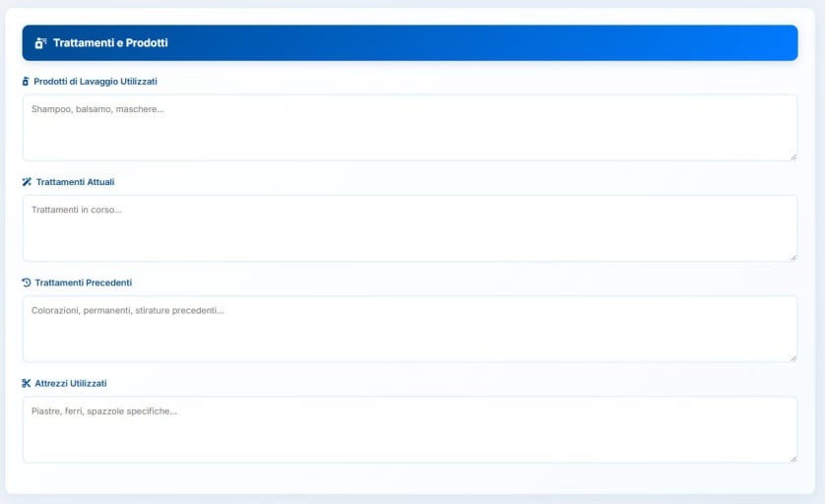Click the resize handle of the Prodotti di Lavaggio field
Viewport: 825px width, 504px height.
tap(793, 157)
